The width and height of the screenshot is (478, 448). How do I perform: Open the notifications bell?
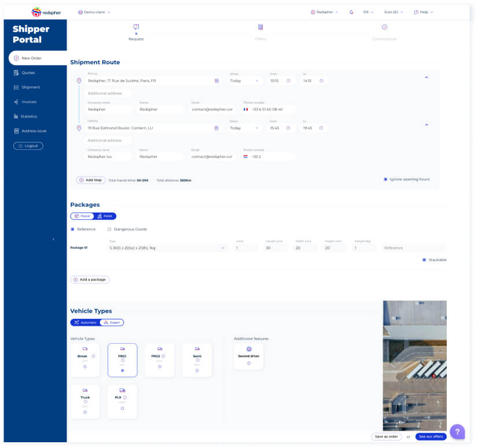tap(351, 12)
